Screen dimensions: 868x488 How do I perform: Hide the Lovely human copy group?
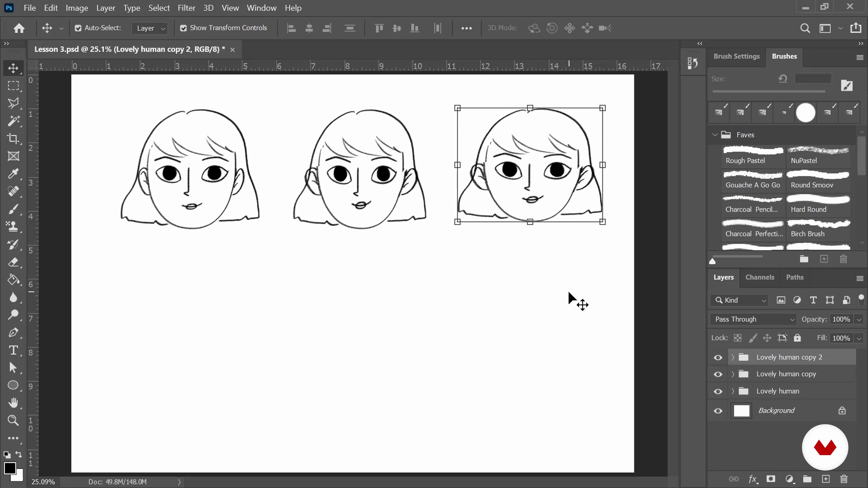point(718,374)
